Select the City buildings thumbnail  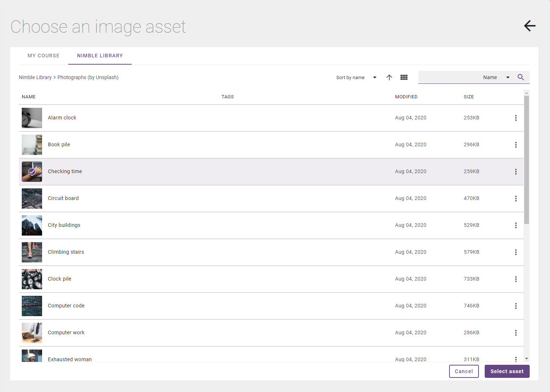click(32, 225)
